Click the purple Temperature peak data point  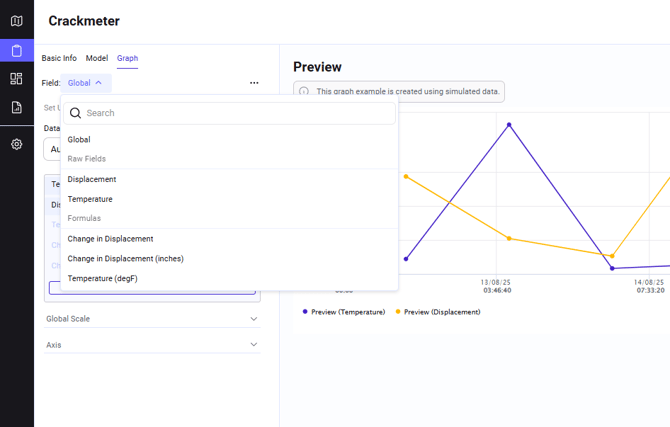tap(509, 125)
